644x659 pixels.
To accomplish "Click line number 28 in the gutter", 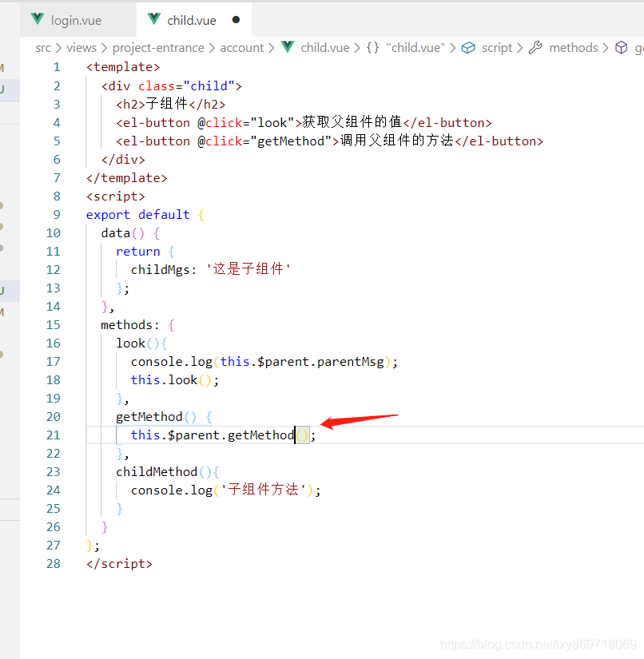I will pos(53,564).
